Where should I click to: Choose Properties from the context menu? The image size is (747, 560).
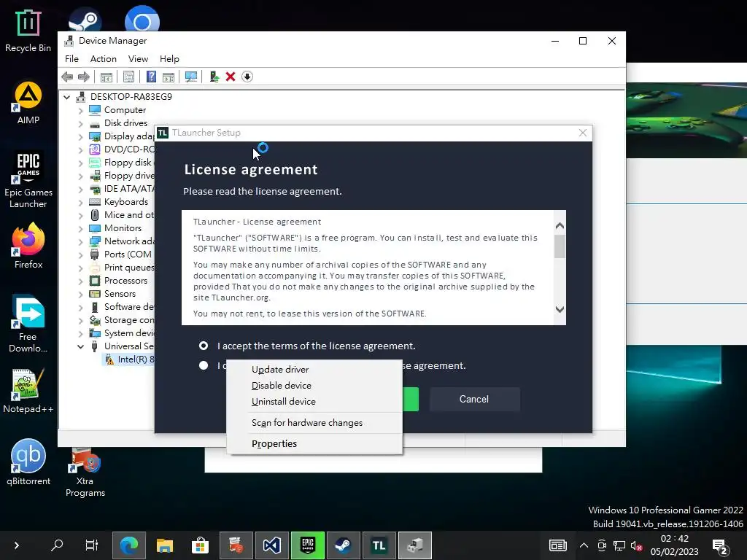point(314,444)
